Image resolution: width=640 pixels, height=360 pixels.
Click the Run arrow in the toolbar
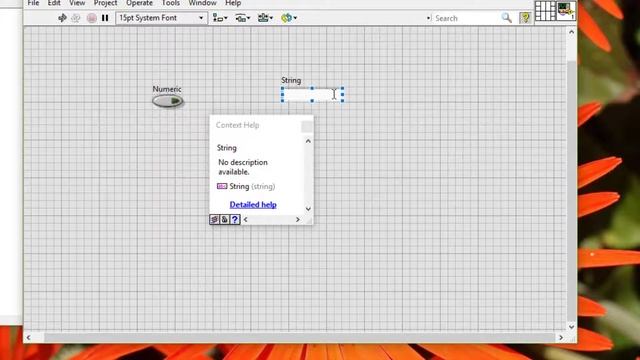coord(62,18)
